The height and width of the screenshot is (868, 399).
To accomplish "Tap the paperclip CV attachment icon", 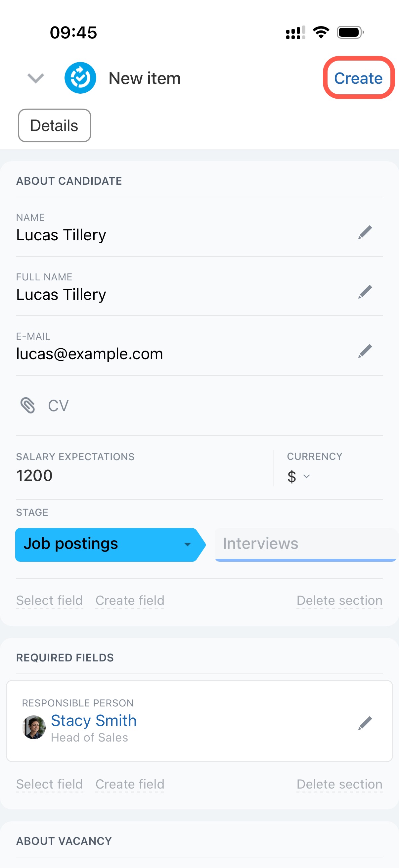I will (x=27, y=405).
